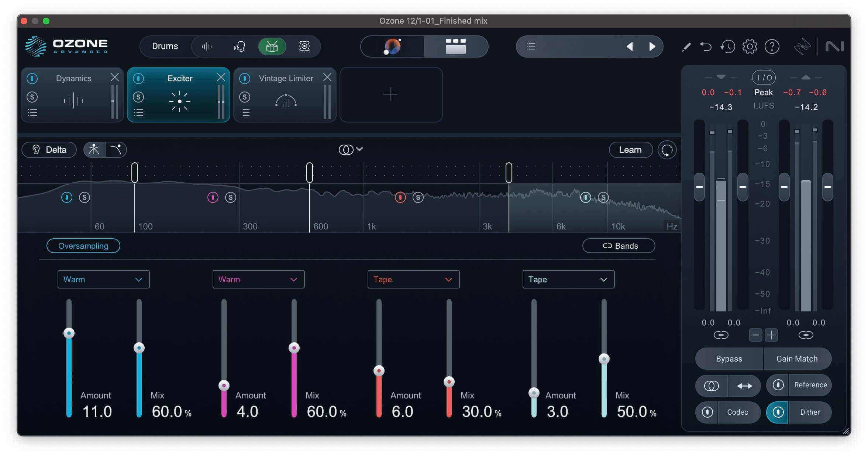Add a new module slot
Image resolution: width=868 pixels, height=456 pixels.
click(x=391, y=95)
